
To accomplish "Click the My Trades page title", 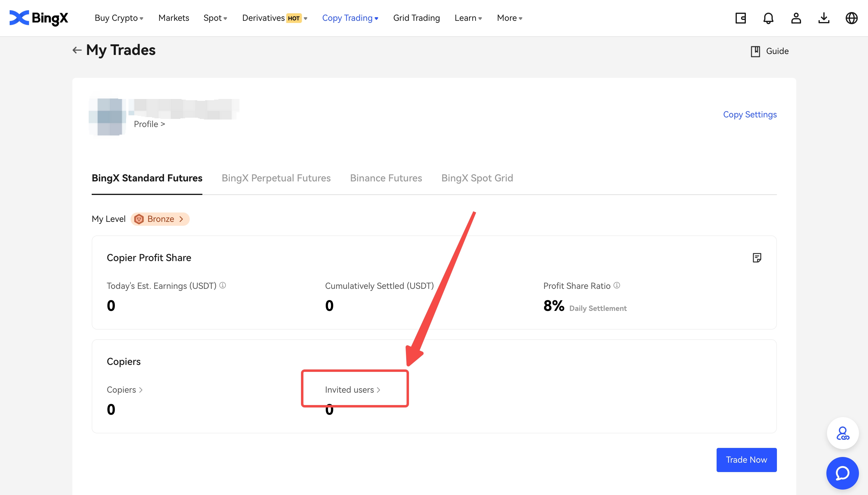I will coord(121,50).
